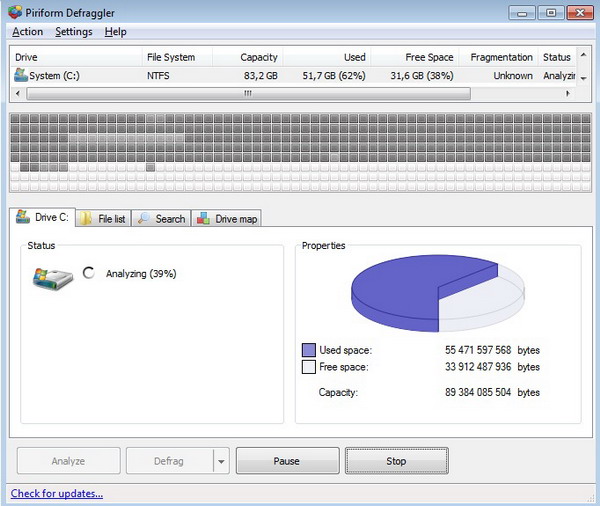The width and height of the screenshot is (600, 506).
Task: Click the Used space purple color swatch
Action: coord(309,350)
